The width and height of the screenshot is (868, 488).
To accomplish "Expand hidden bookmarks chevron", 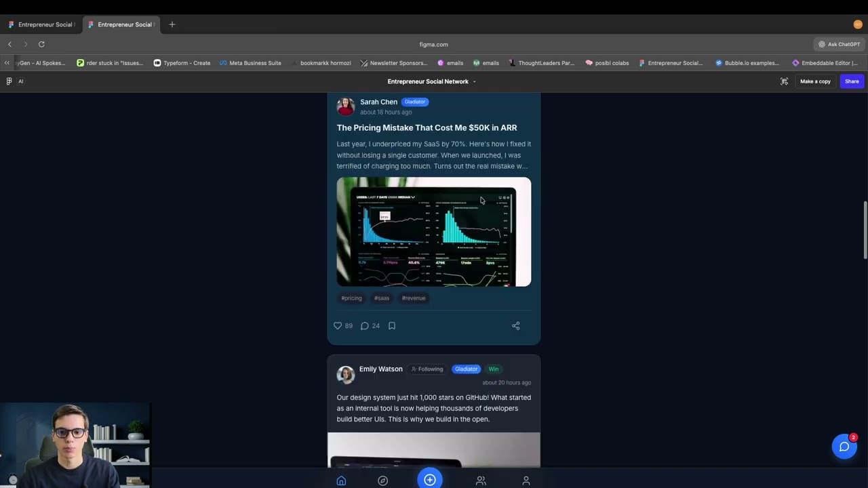I will (7, 63).
